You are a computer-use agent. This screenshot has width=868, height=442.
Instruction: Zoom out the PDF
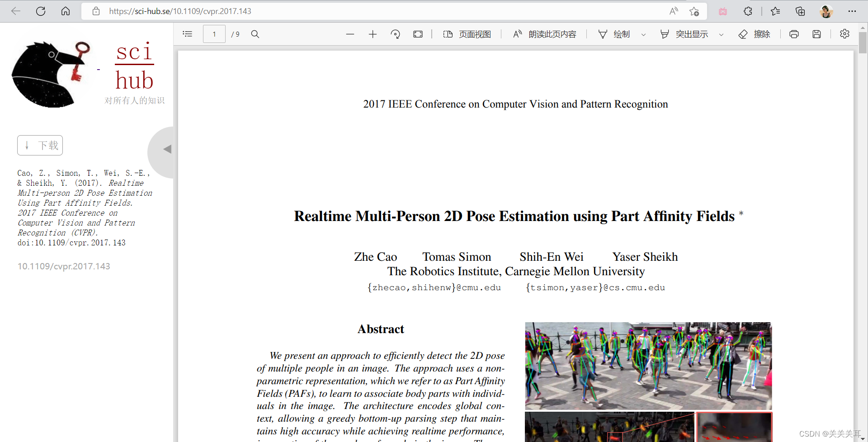tap(350, 34)
